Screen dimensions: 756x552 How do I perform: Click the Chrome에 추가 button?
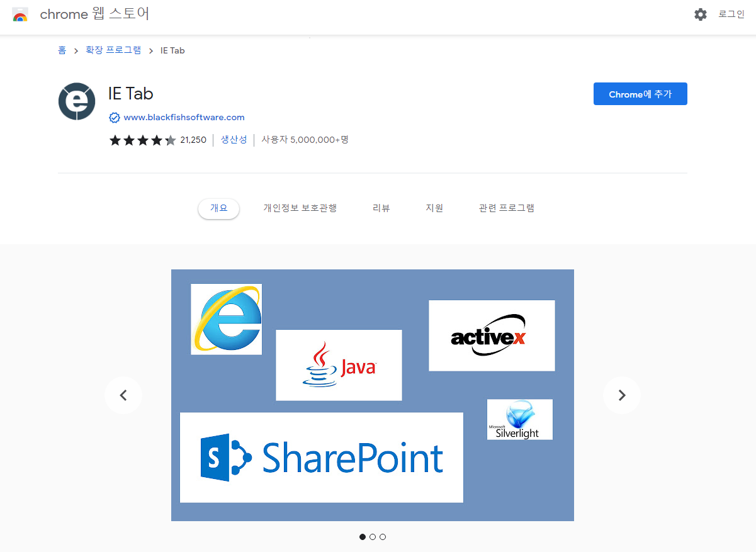(x=640, y=94)
